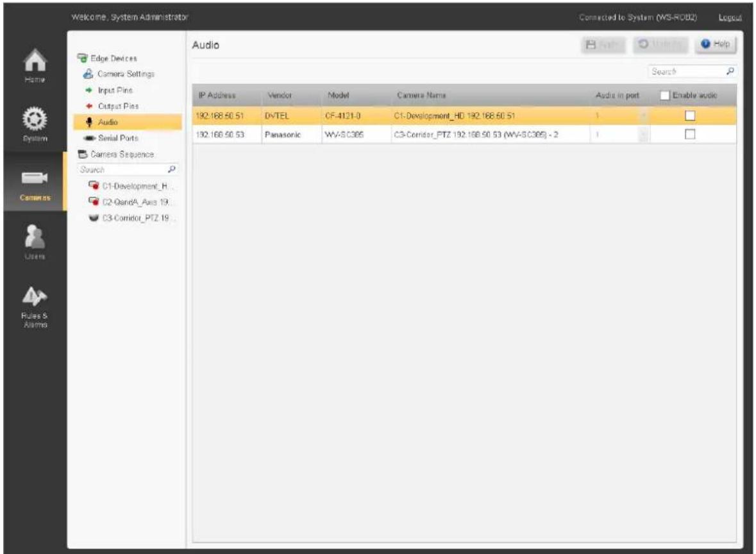Click the greyed-out Undo button

661,44
